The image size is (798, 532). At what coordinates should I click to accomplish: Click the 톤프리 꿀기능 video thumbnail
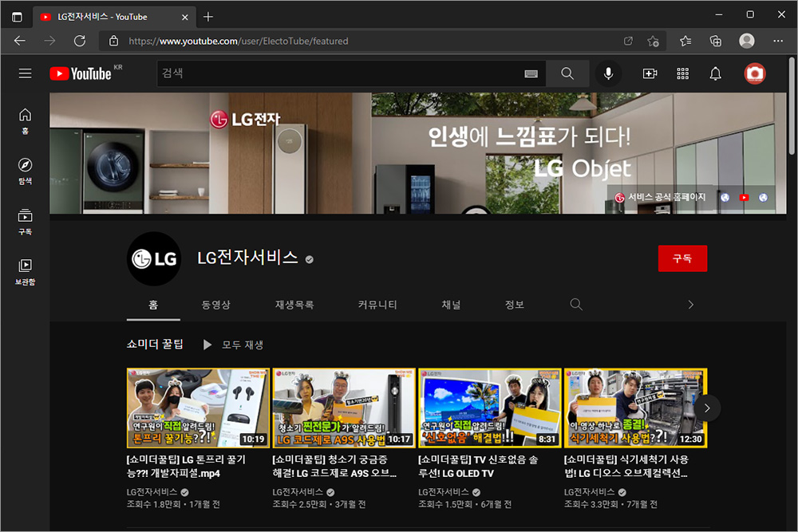(x=198, y=408)
